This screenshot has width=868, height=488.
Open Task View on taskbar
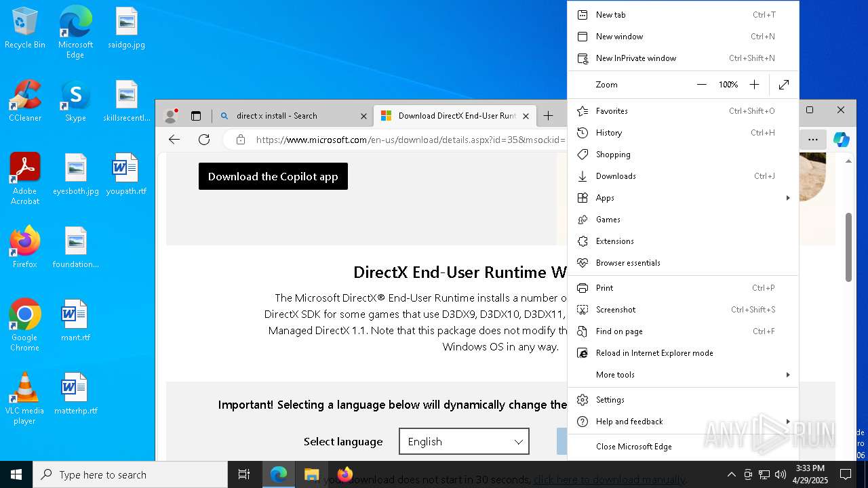point(244,474)
